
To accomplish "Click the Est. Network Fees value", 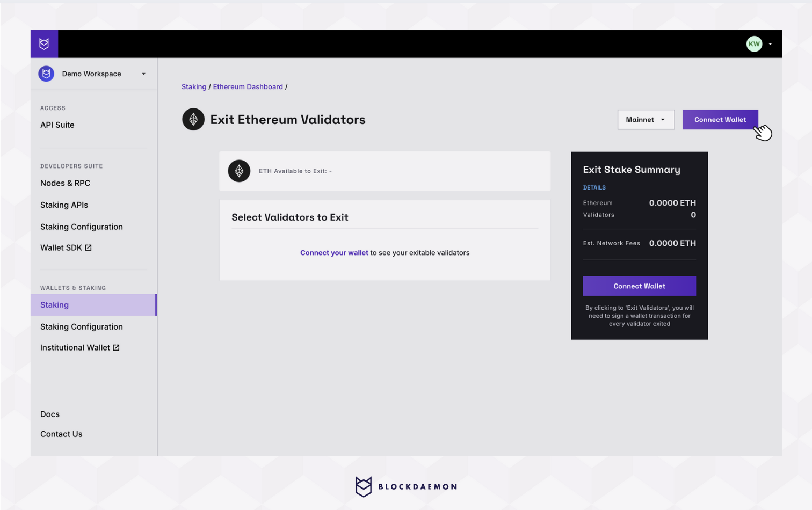I will coord(672,243).
